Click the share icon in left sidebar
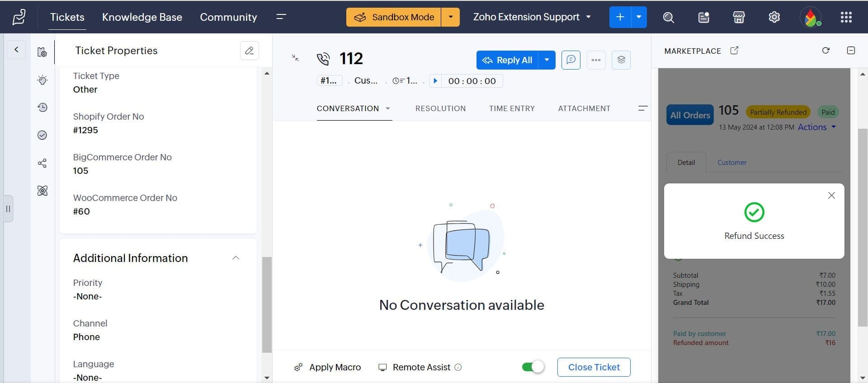Screen dimensions: 868x383 point(42,163)
